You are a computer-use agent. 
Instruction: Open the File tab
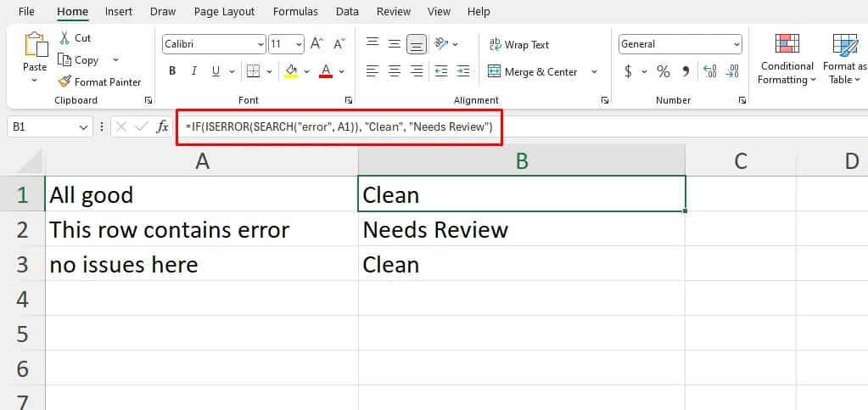[x=26, y=11]
